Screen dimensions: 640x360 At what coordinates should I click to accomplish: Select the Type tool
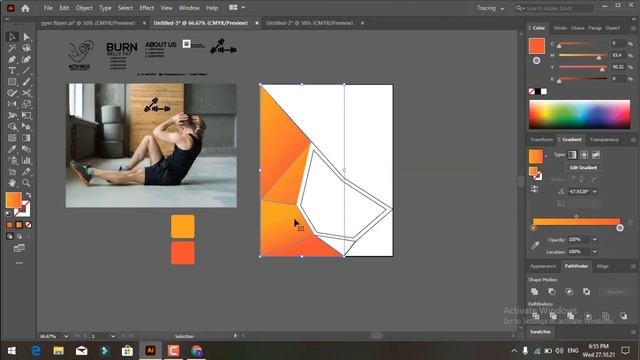(x=12, y=71)
